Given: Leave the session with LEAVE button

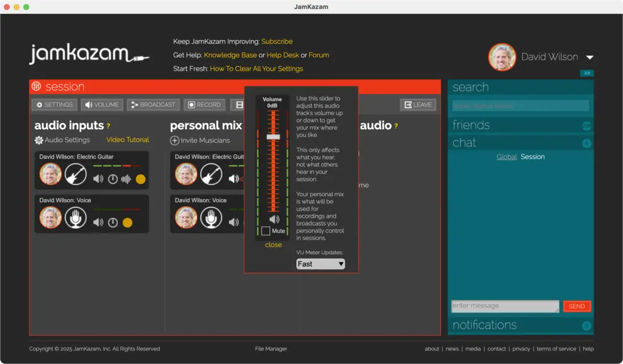Looking at the screenshot, I should pos(418,105).
